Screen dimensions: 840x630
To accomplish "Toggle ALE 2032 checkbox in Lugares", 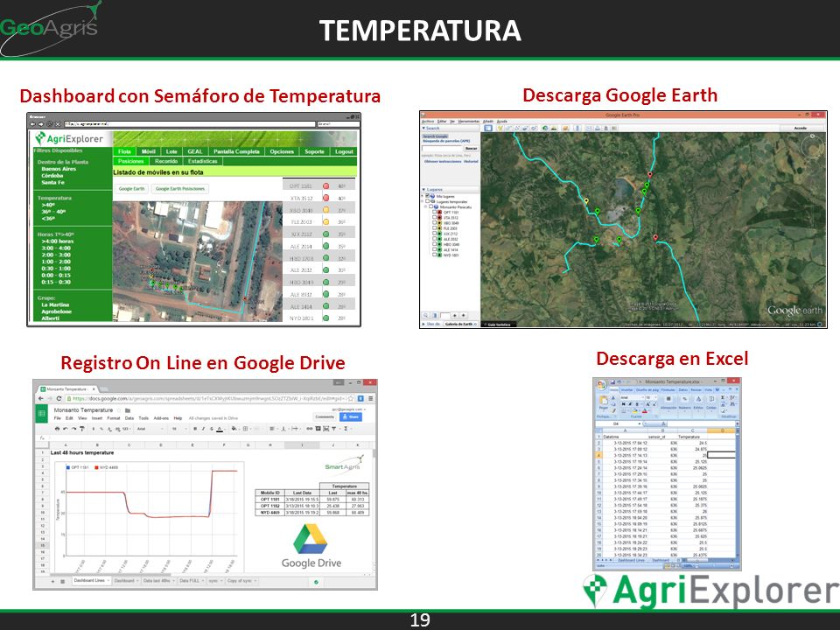I will coord(435,239).
